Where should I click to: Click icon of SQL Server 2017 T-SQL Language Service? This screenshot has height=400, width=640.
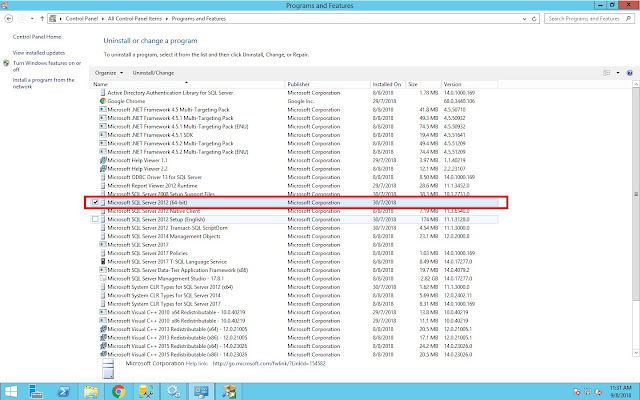pyautogui.click(x=103, y=262)
